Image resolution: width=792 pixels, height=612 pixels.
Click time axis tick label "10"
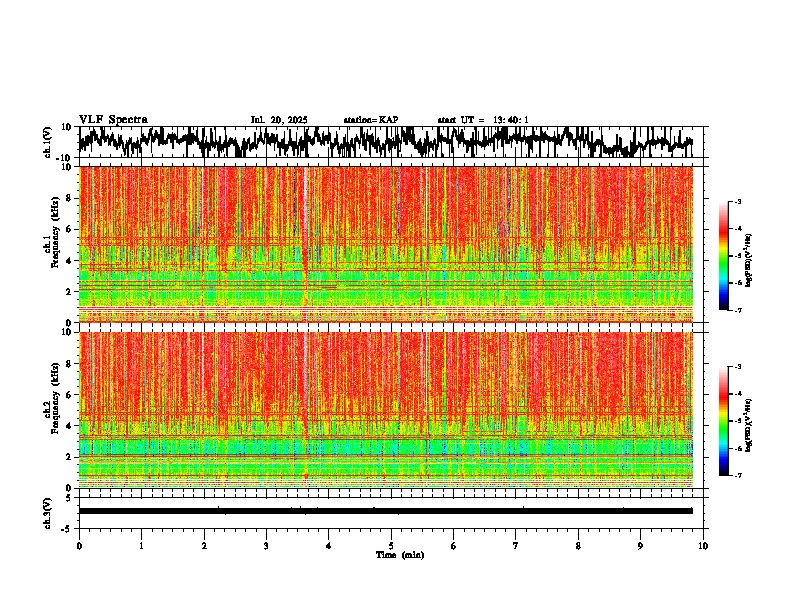[x=703, y=546]
